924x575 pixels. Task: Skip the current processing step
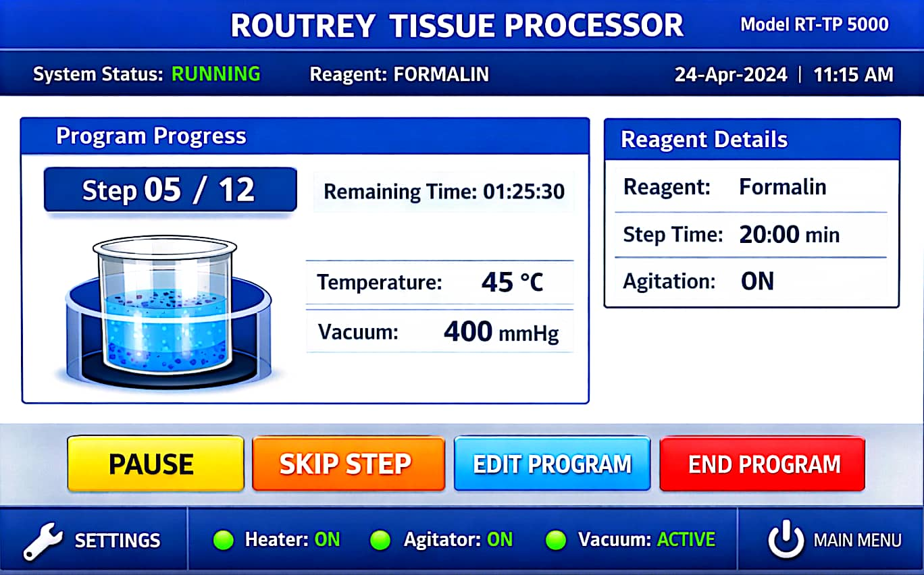click(349, 464)
